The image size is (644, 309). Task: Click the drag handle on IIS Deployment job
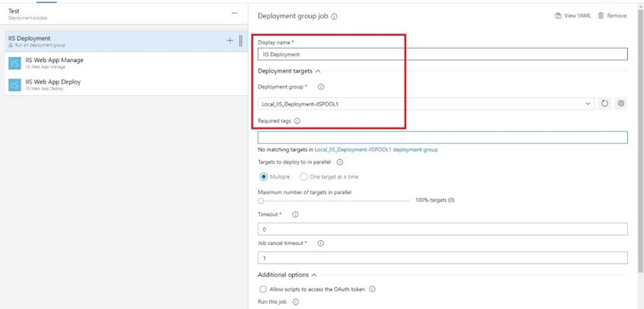tap(241, 41)
